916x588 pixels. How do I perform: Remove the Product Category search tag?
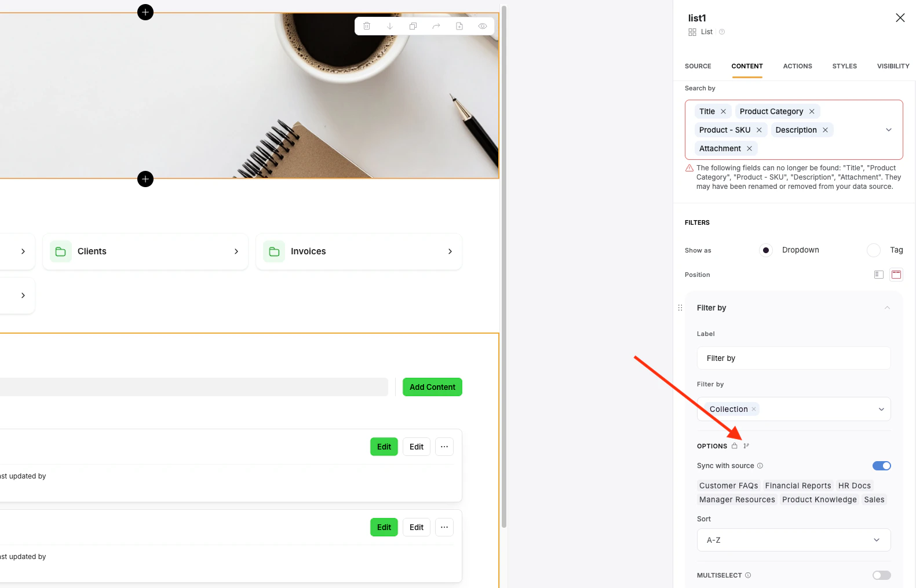coord(812,111)
